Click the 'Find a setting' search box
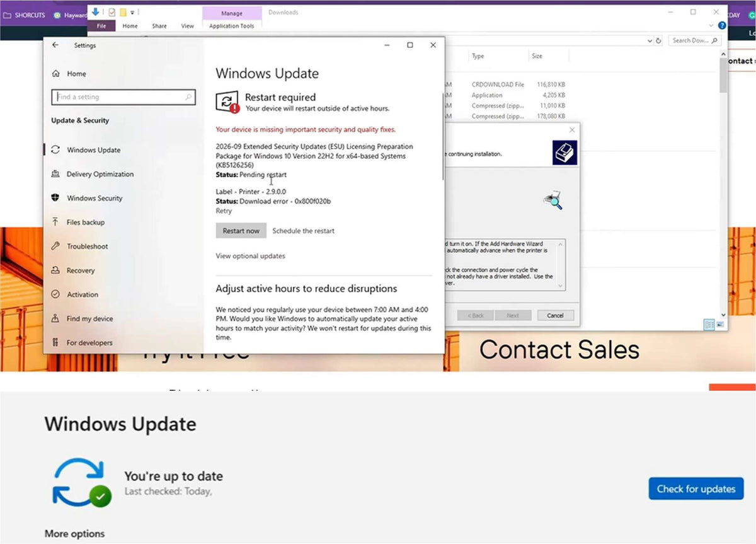Image resolution: width=756 pixels, height=544 pixels. pos(123,97)
